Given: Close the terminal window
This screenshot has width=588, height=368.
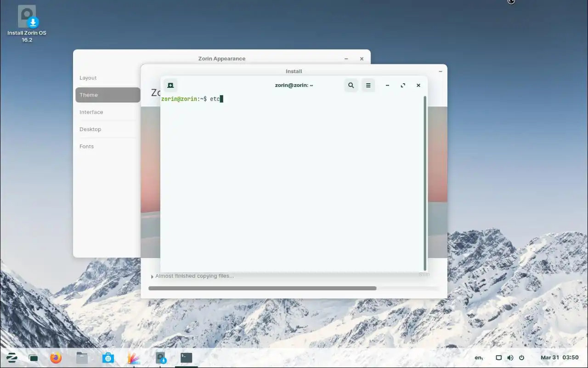Looking at the screenshot, I should [418, 86].
